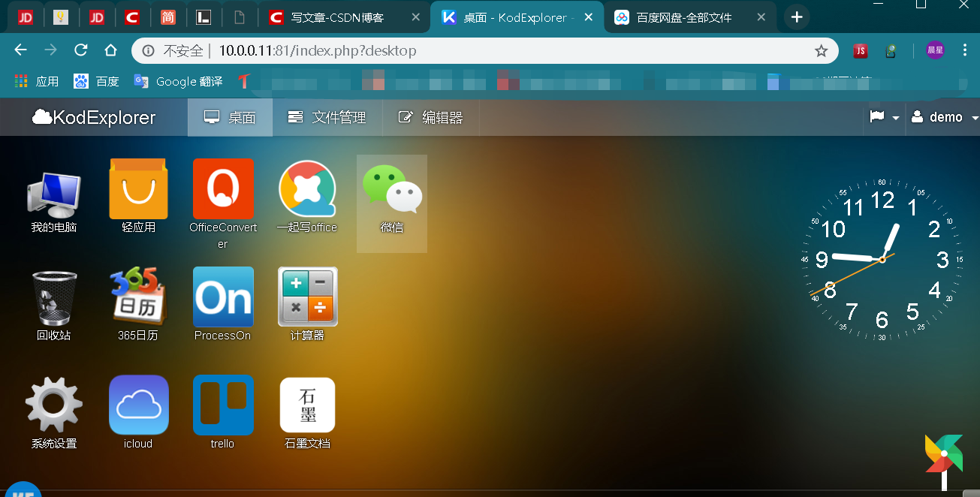Click the red JS extension icon
The image size is (980, 497).
point(861,51)
